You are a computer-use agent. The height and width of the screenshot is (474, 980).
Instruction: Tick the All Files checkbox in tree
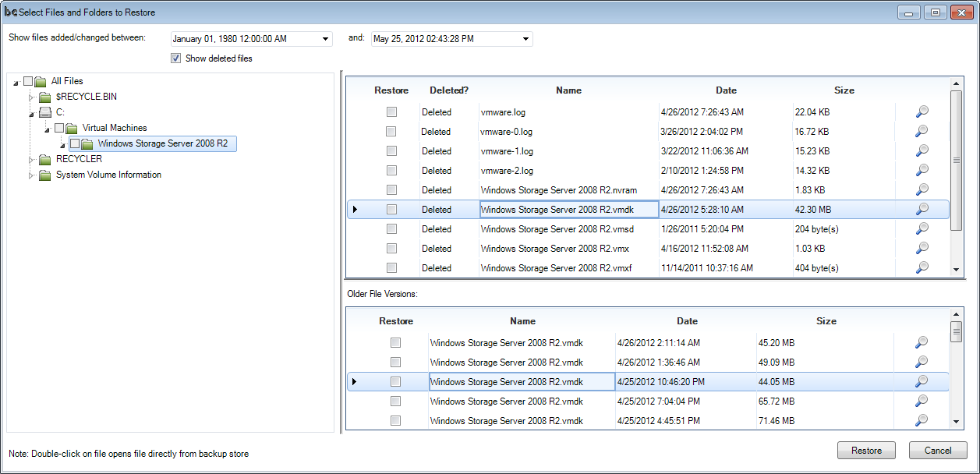[x=28, y=81]
